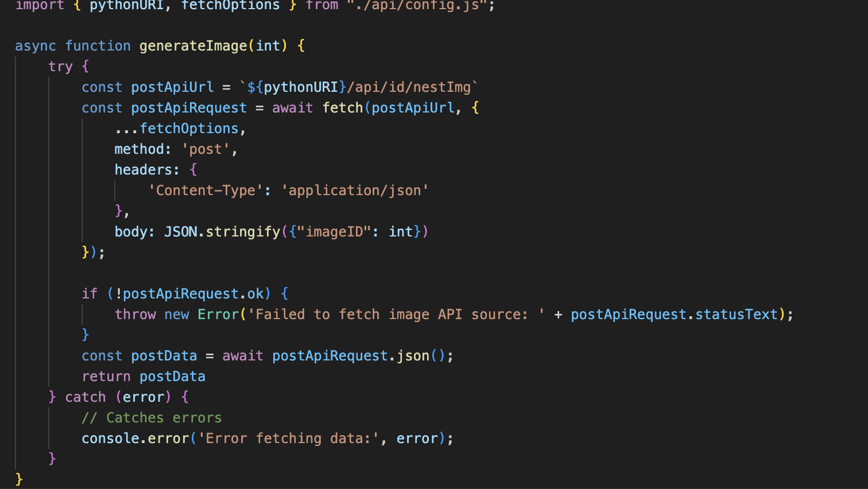868x489 pixels.
Task: Click the '// Catches errors' comment
Action: point(152,418)
